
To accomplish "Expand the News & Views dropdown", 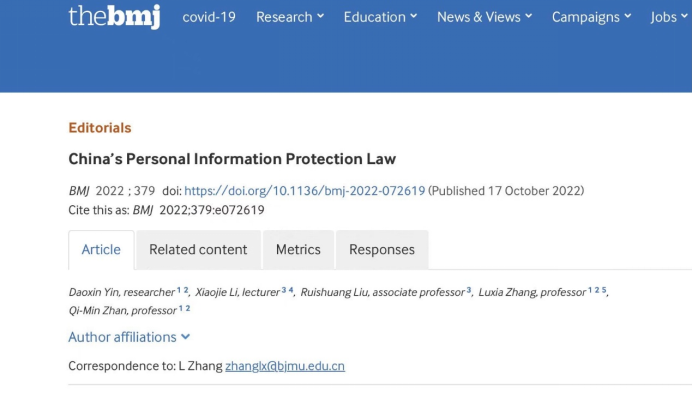I will (x=484, y=17).
